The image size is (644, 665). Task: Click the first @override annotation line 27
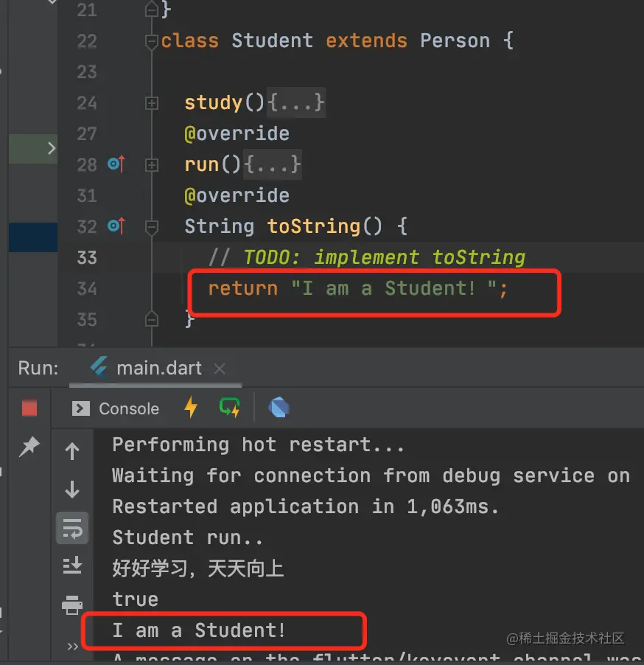(237, 134)
